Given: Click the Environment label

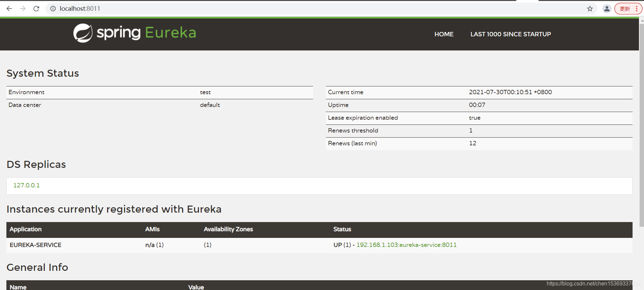Looking at the screenshot, I should click(26, 92).
